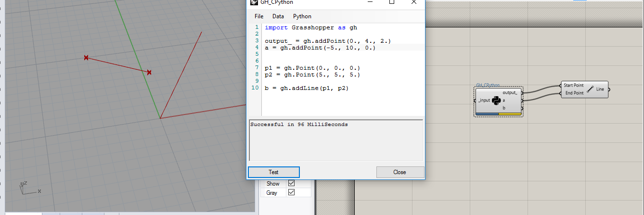Image resolution: width=644 pixels, height=215 pixels.
Task: Click the _input grip on Python component
Action: coord(476,100)
